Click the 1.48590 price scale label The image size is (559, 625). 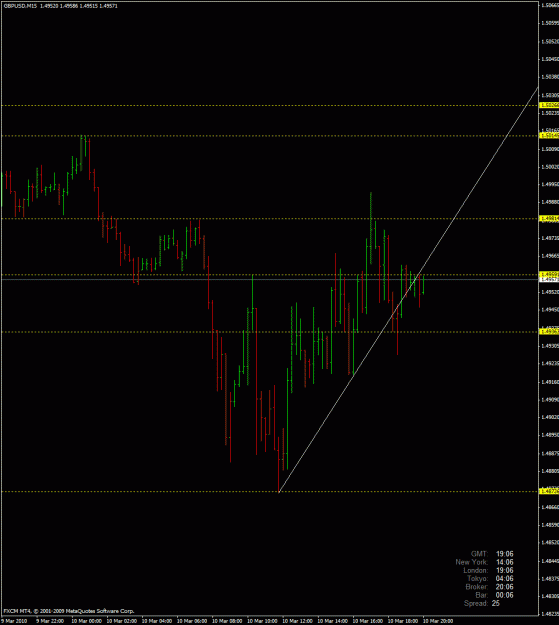point(550,525)
